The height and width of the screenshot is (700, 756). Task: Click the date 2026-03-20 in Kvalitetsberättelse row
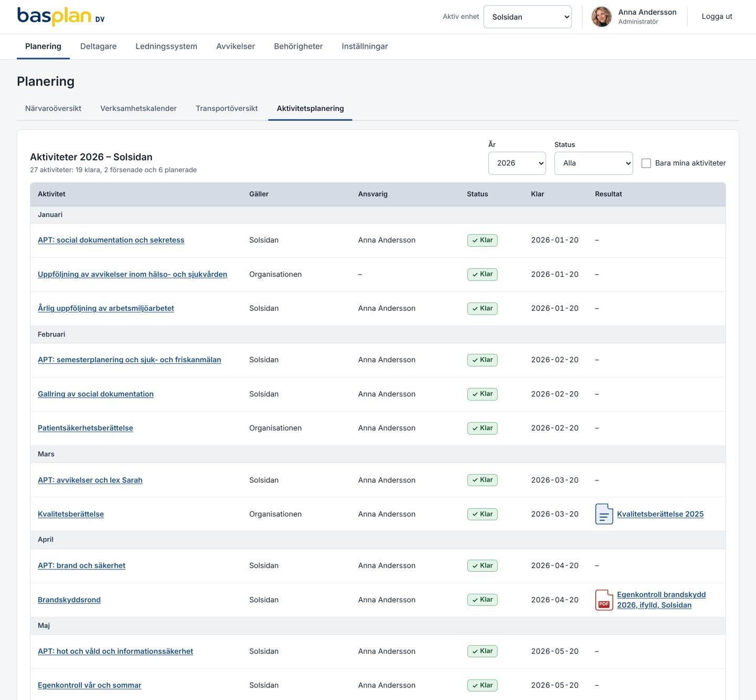tap(554, 514)
